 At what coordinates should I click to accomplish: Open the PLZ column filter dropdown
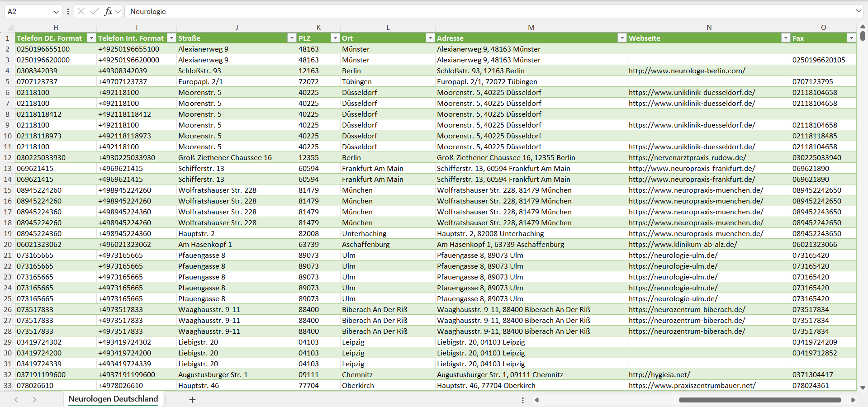(335, 38)
